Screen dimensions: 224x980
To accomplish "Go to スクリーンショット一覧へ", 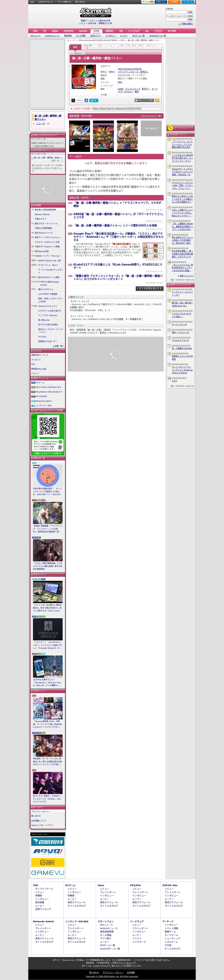I will 151,116.
